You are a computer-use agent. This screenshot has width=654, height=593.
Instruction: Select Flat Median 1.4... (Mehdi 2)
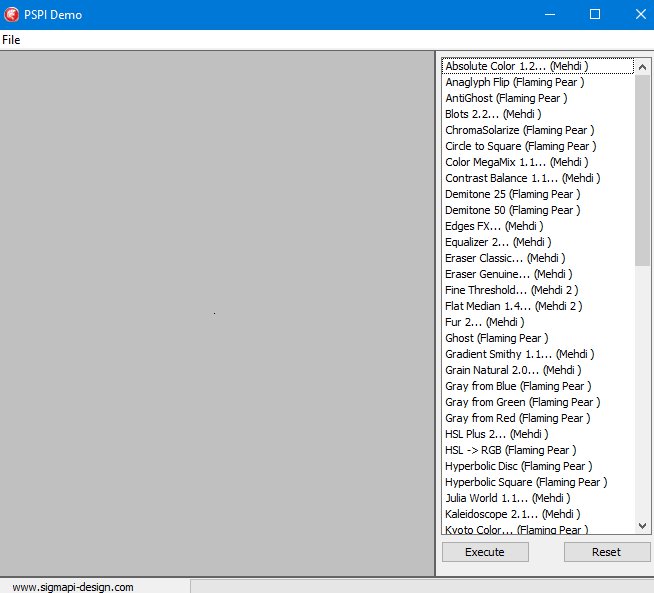point(538,306)
